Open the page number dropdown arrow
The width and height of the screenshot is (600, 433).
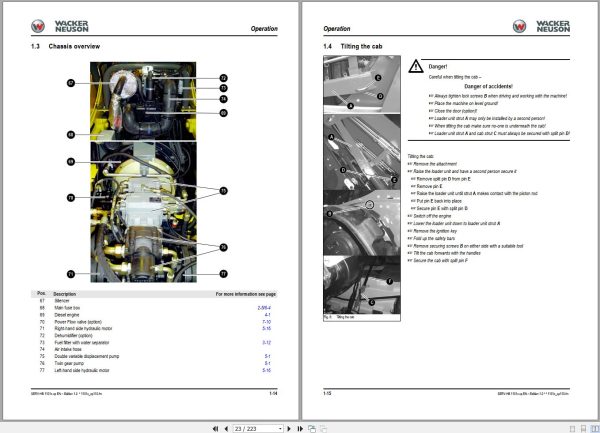pyautogui.click(x=280, y=429)
